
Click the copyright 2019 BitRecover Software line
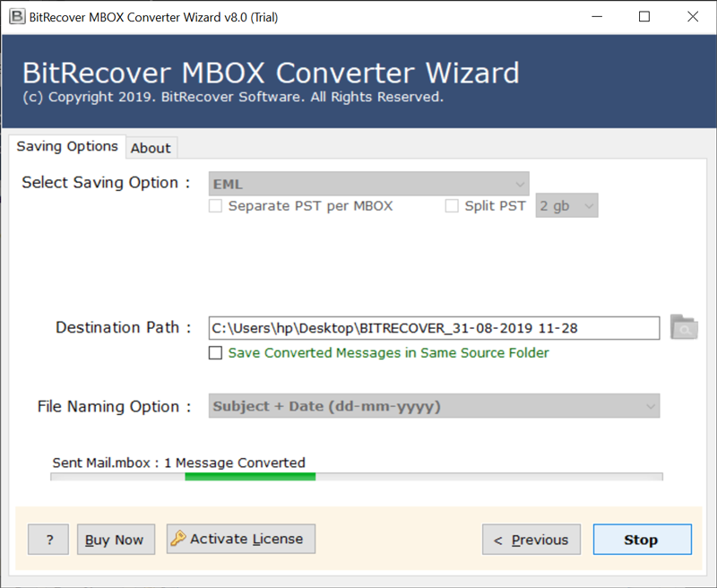point(233,97)
